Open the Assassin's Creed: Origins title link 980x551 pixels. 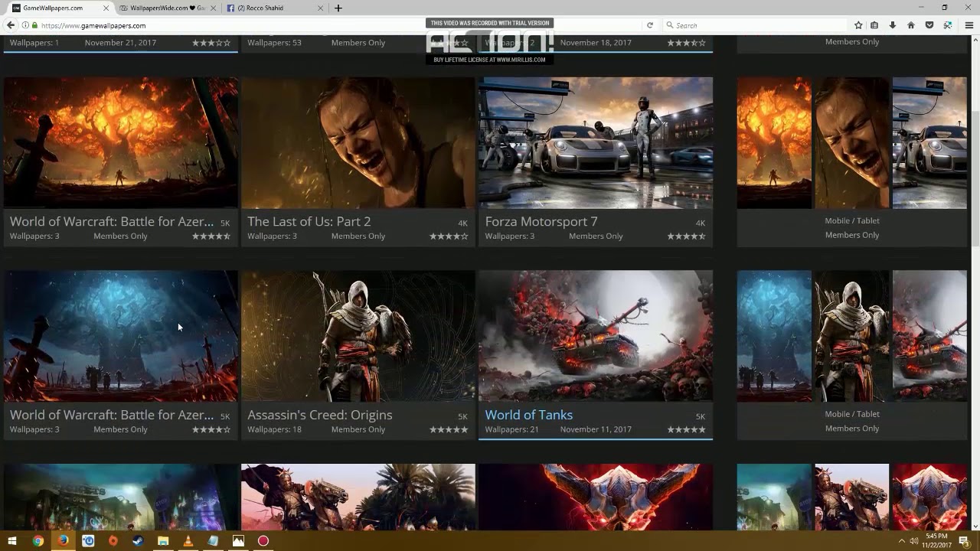pos(319,415)
